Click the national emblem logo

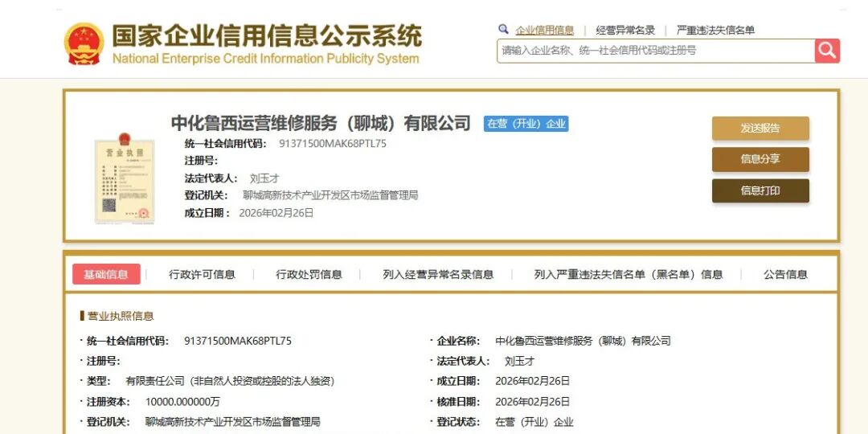point(84,43)
